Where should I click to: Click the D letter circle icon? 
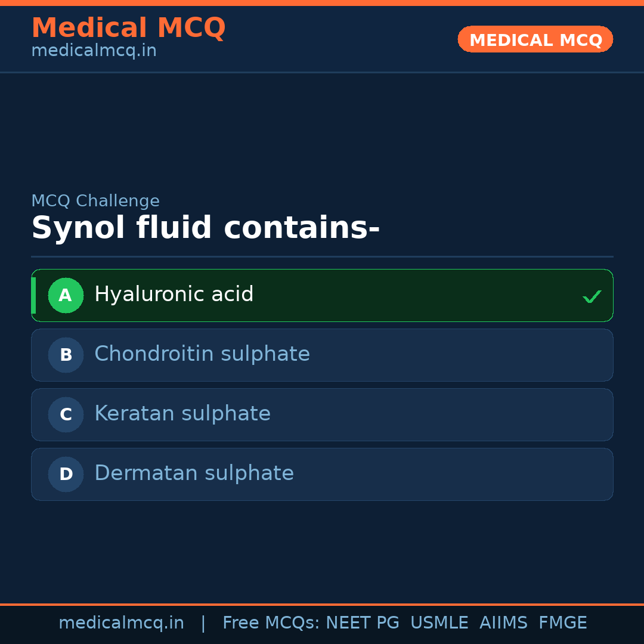[x=66, y=474]
